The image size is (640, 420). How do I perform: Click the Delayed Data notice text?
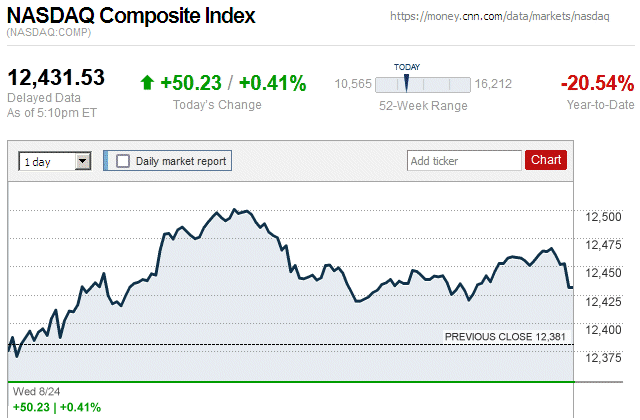pos(44,98)
